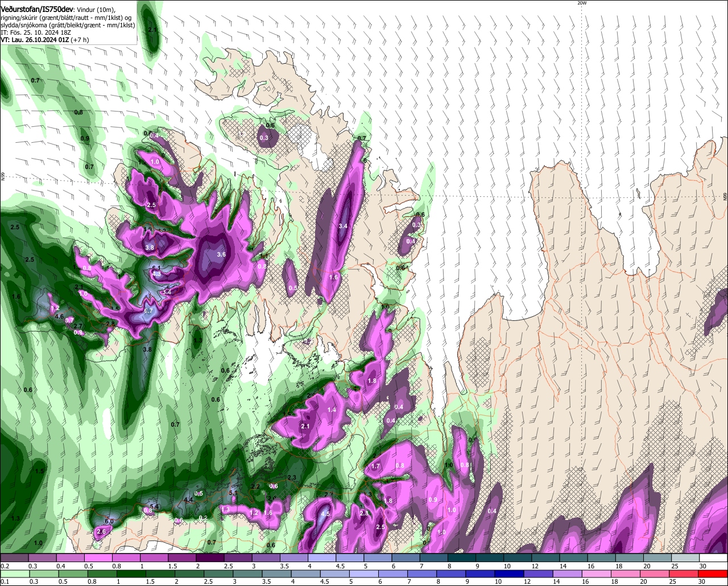Select the darkest green 1 mm rain swatch

coord(131,573)
